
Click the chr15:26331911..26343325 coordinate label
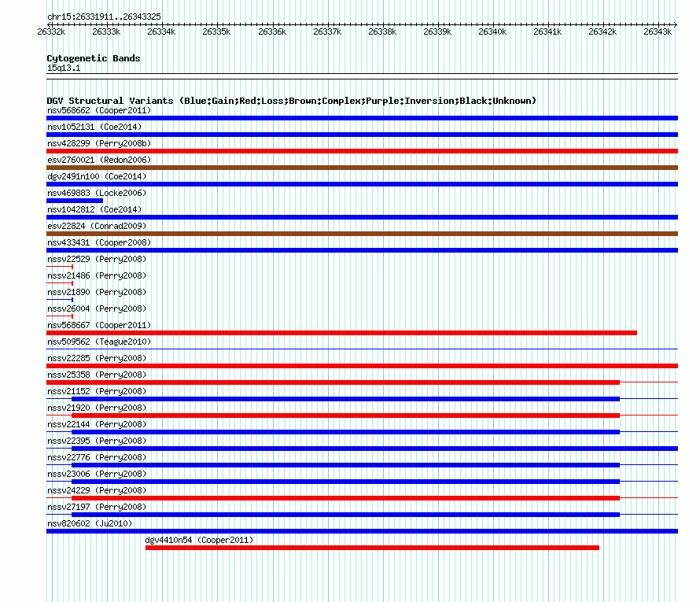104,17
